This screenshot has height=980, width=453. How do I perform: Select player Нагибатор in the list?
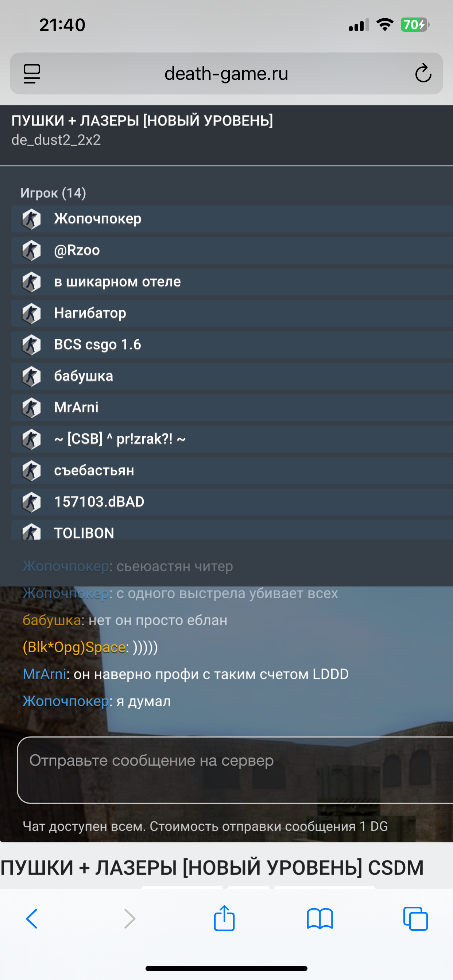[x=232, y=314]
